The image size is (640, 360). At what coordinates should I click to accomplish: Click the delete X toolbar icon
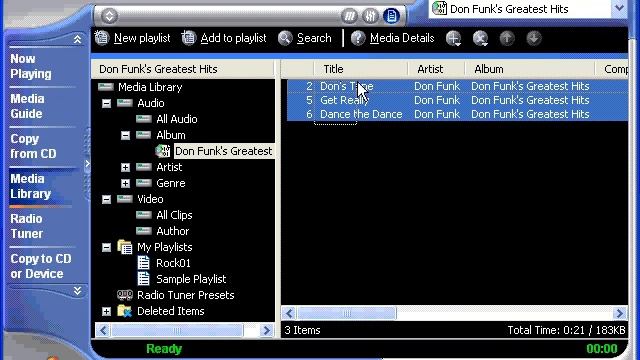480,38
